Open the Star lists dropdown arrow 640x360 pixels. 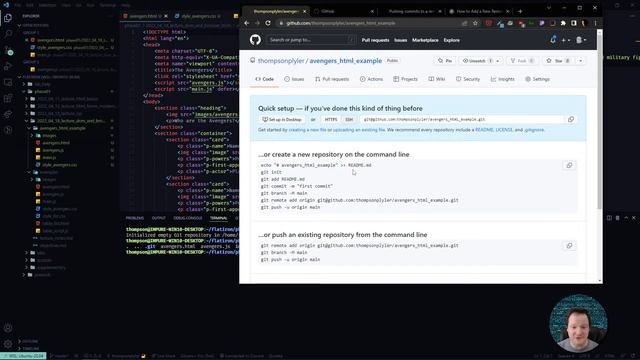pos(580,61)
